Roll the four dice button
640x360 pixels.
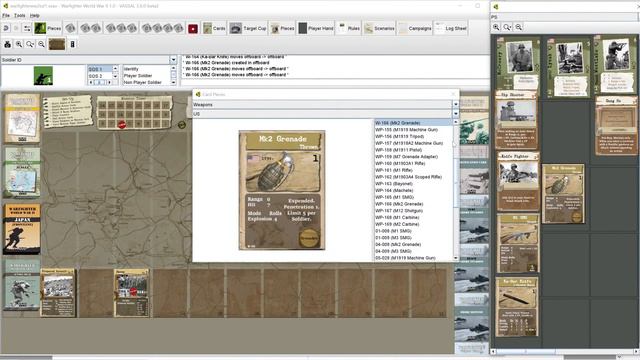162,28
